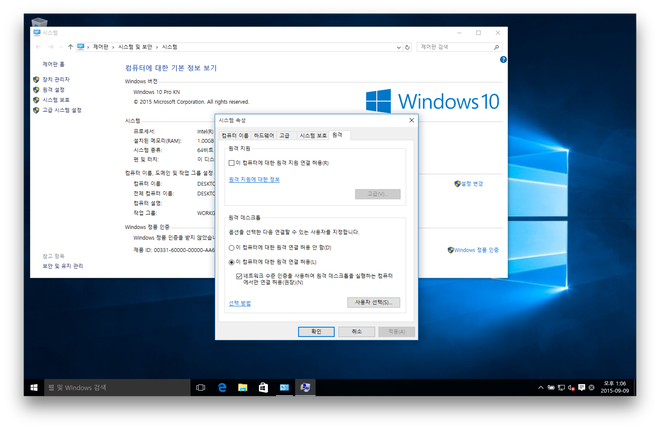Click the Recycle Bin on desktop

pos(39,22)
